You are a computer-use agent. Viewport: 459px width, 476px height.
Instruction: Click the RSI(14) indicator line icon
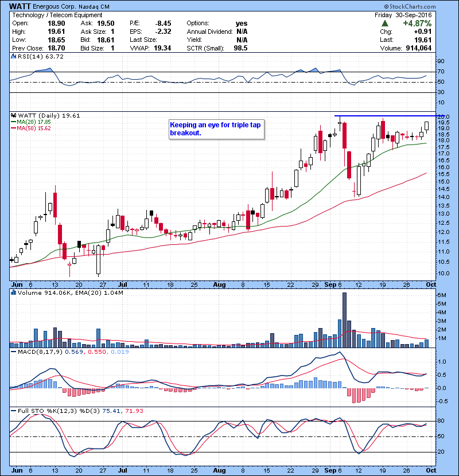point(13,56)
